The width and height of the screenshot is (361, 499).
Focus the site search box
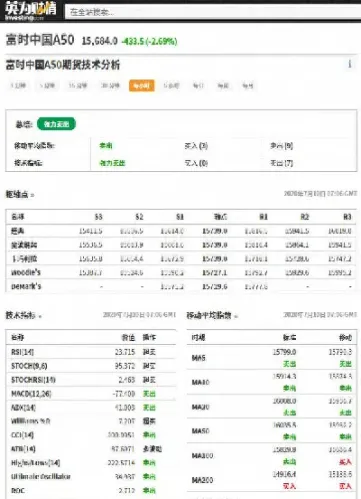tap(213, 12)
